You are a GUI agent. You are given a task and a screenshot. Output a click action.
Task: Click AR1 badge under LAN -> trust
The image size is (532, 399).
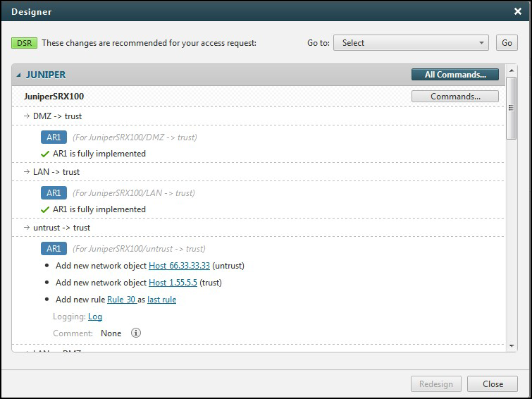click(54, 192)
